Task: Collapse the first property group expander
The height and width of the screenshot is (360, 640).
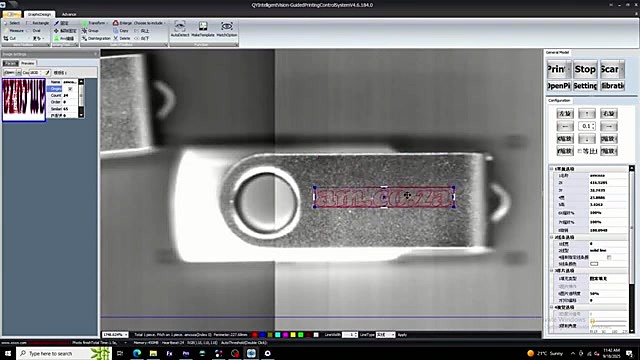Action: pos(552,169)
